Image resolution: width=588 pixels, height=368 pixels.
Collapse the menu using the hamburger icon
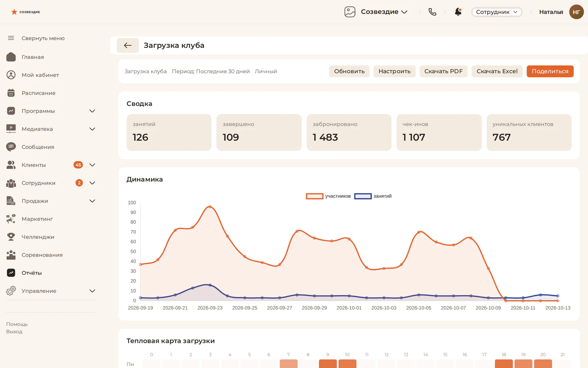11,38
